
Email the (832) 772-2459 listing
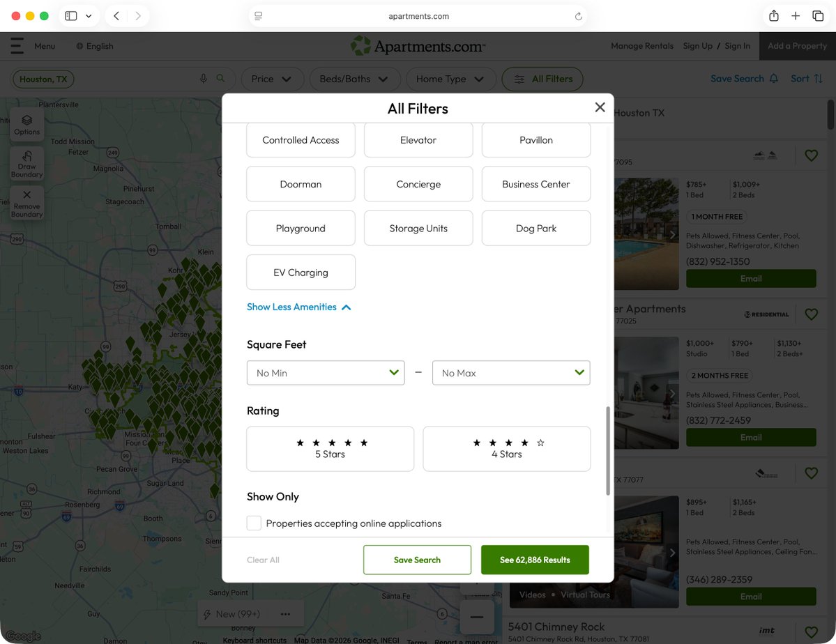point(751,437)
